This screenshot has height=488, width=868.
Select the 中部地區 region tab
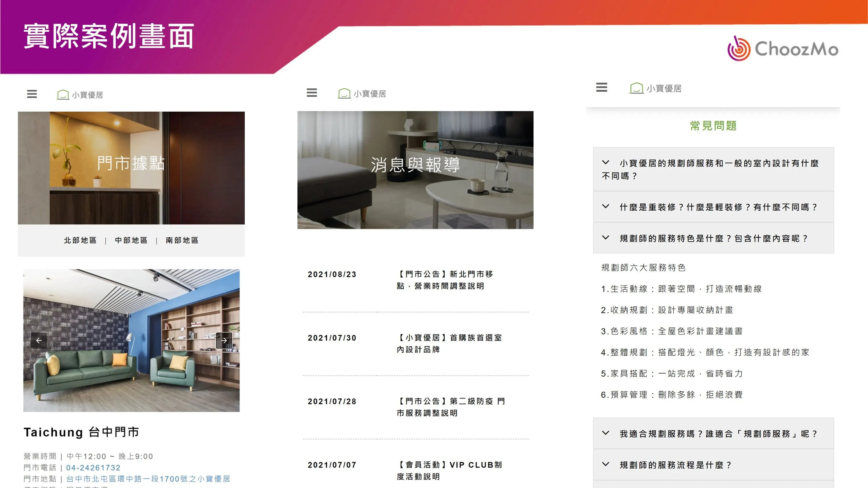131,240
